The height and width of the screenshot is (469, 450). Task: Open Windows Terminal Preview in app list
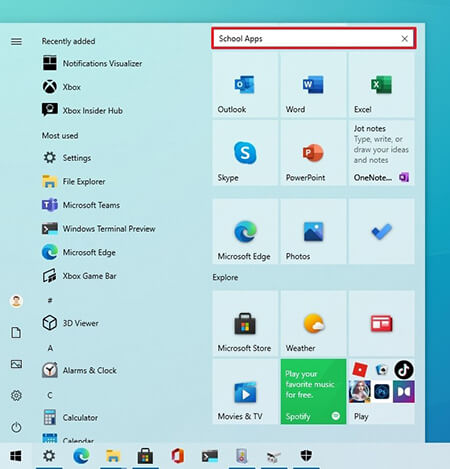99,229
